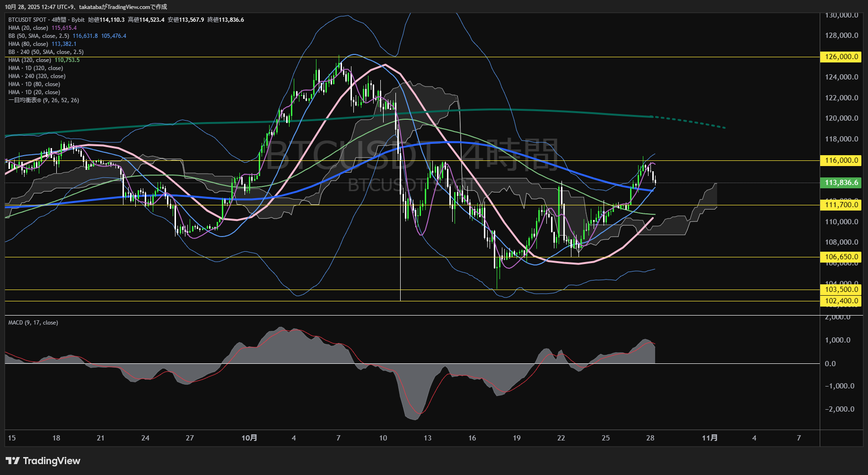Click the green current price tag 113,836.6
The image size is (868, 475).
coord(841,183)
